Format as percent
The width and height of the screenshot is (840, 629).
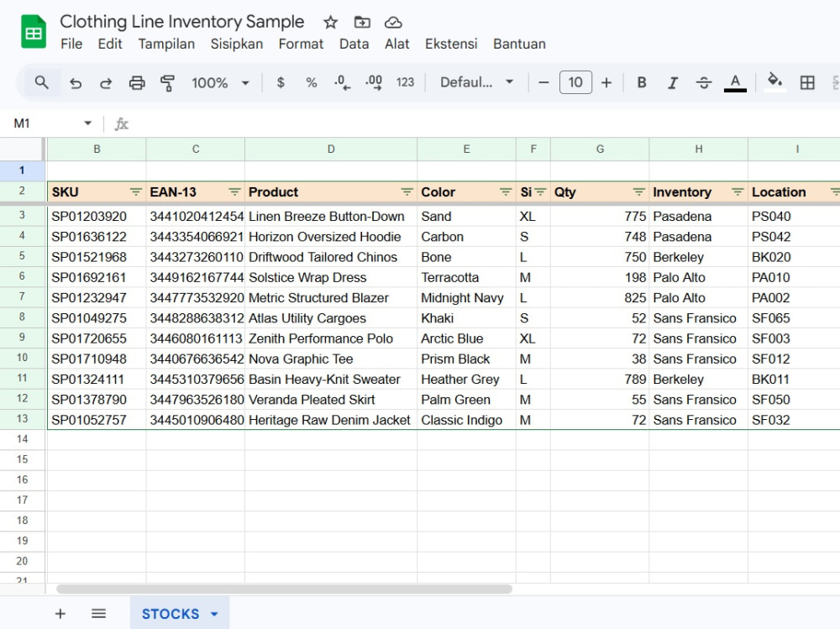[x=312, y=82]
